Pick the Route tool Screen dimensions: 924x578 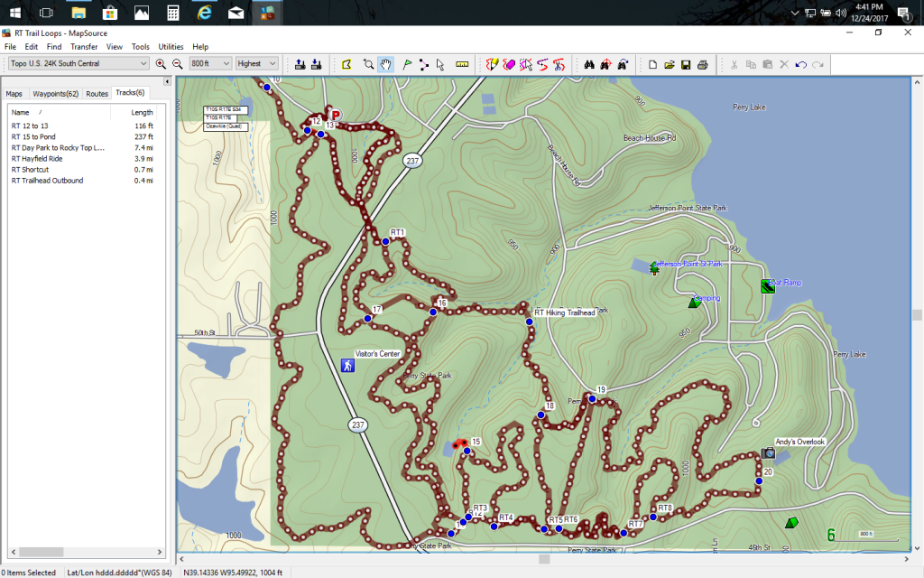click(x=424, y=64)
